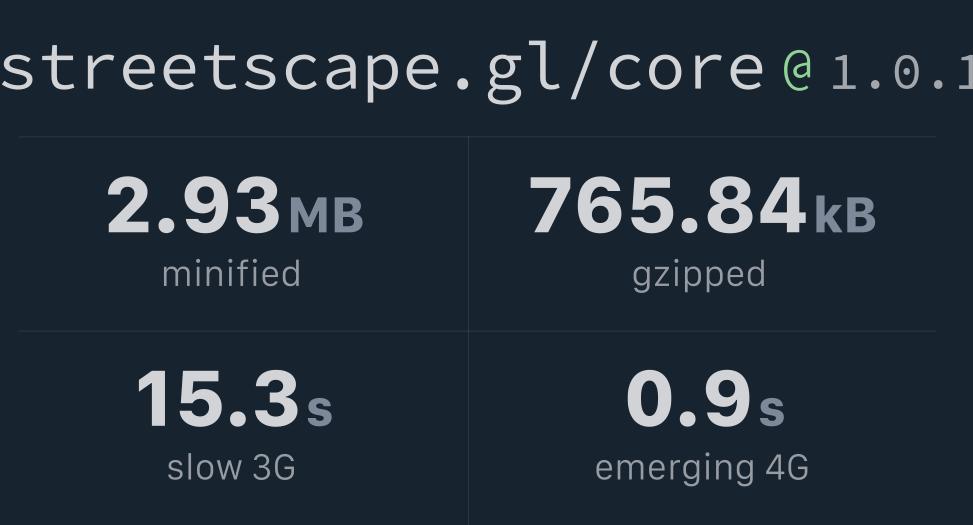The image size is (973, 525).
Task: Click the s unit beside 15.3
Action: click(x=319, y=409)
